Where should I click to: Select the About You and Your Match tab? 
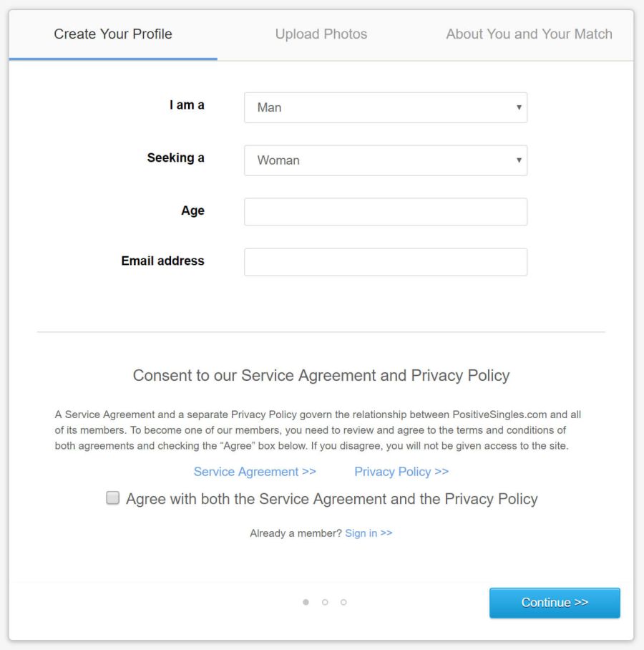tap(529, 34)
